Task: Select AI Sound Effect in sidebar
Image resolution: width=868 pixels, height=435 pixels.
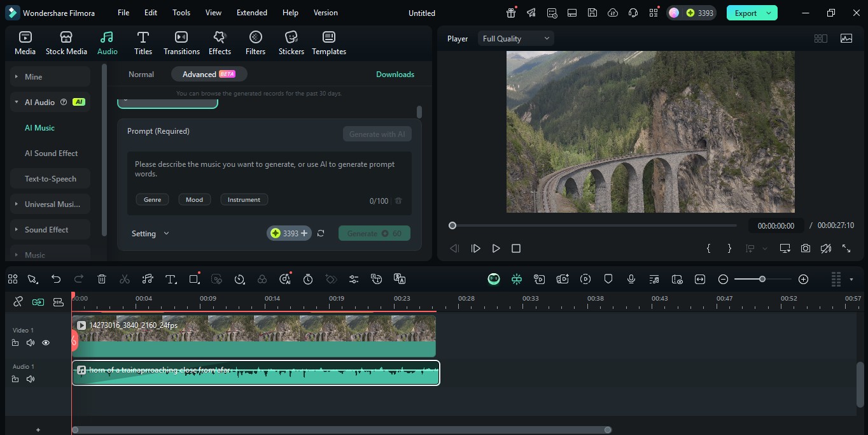Action: tap(52, 153)
